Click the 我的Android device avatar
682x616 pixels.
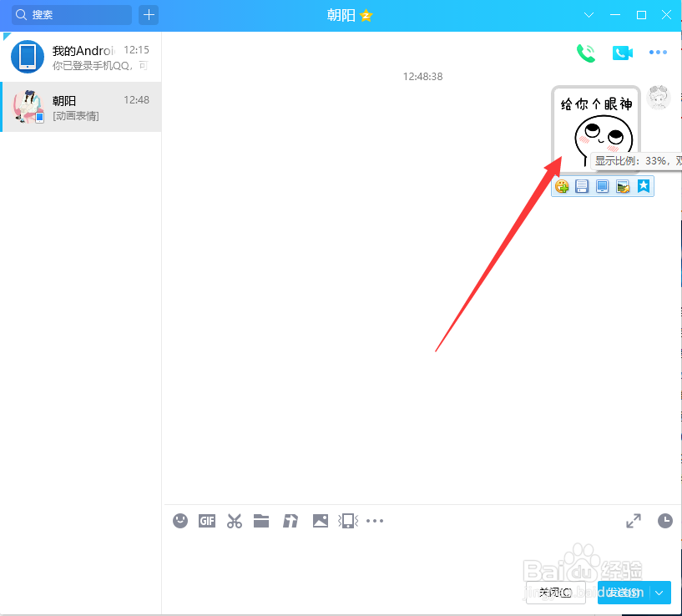[x=28, y=57]
